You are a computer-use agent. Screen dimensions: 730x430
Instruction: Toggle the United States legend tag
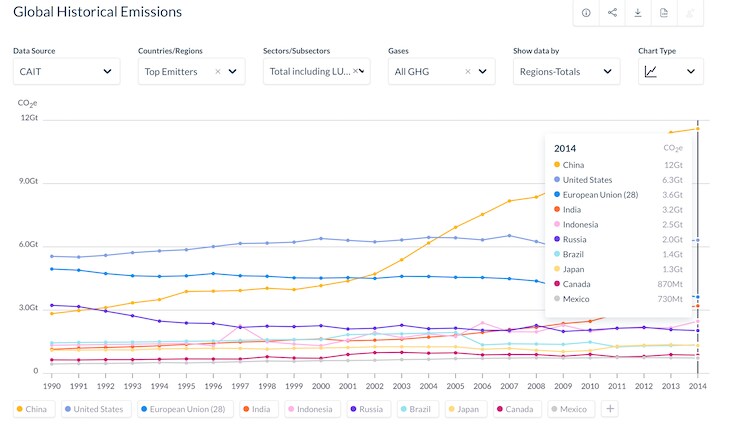pos(97,409)
